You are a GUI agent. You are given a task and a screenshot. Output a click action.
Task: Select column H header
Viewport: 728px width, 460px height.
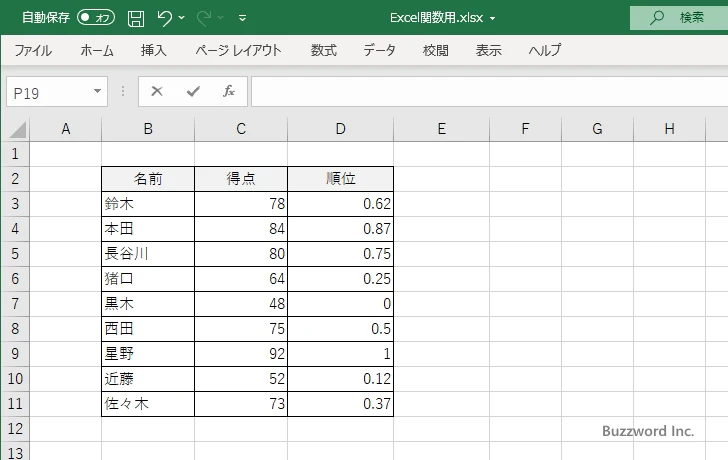coord(669,129)
